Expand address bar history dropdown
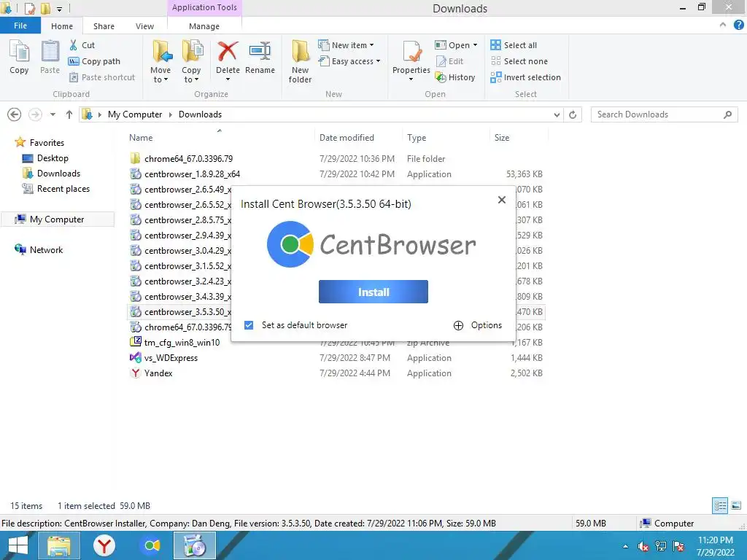Image resolution: width=747 pixels, height=560 pixels. point(557,114)
